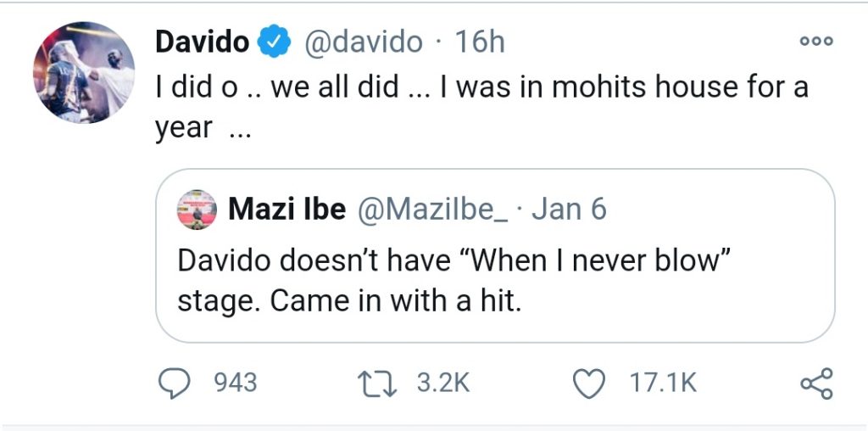Tap the share icon
868x431 pixels.
pos(817,384)
